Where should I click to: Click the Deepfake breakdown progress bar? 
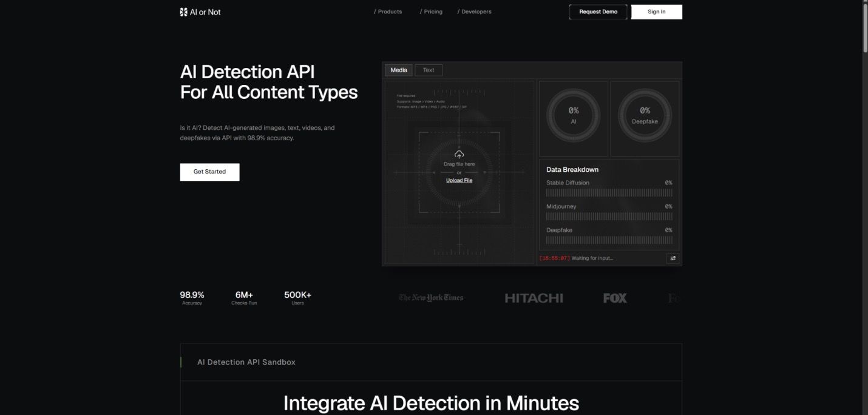point(609,240)
